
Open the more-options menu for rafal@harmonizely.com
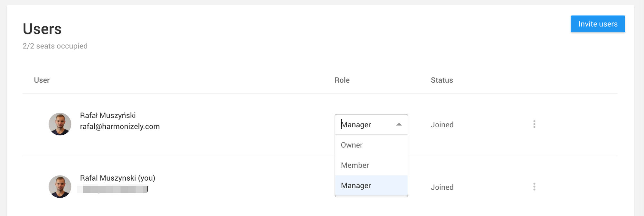[534, 124]
